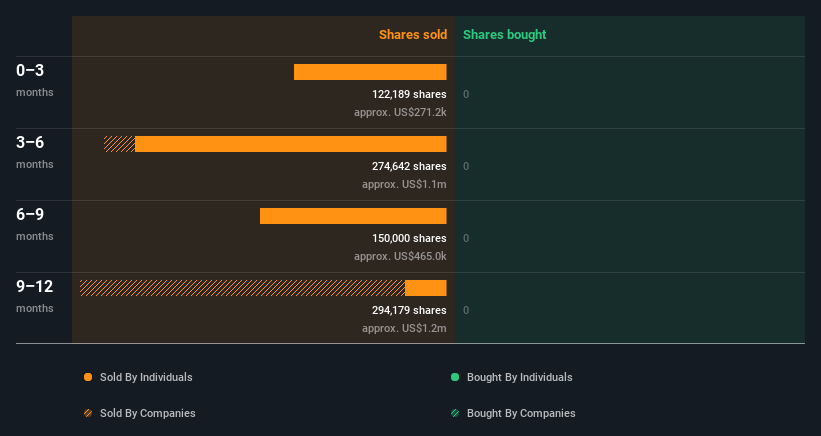Toggle the 'Bought By Companies' legend label
The width and height of the screenshot is (821, 436).
pos(521,413)
